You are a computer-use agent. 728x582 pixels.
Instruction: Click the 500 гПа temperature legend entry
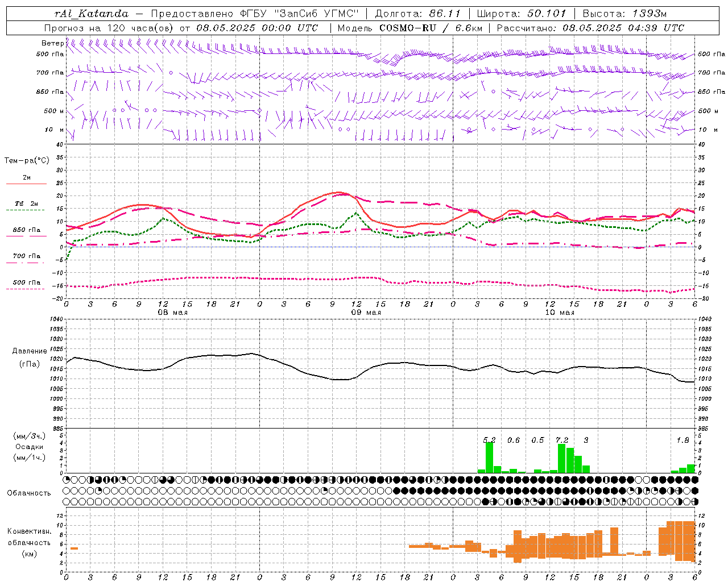point(27,282)
